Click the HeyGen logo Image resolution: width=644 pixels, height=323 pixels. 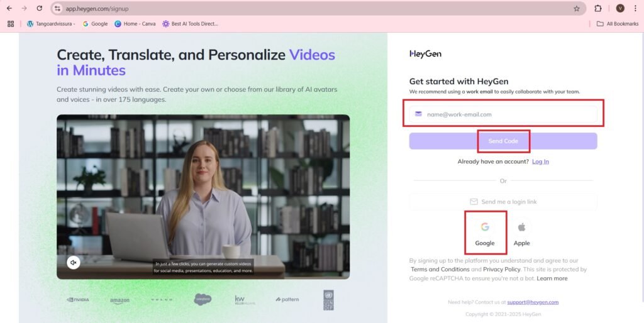426,54
